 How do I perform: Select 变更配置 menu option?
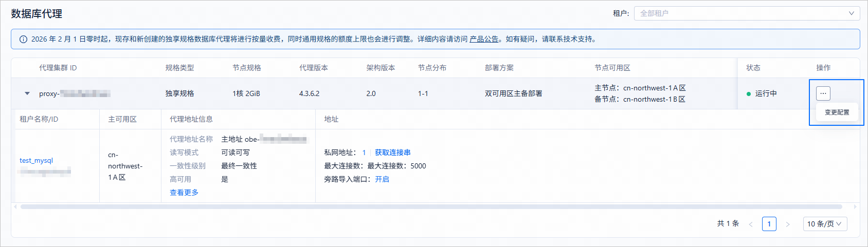pyautogui.click(x=837, y=112)
